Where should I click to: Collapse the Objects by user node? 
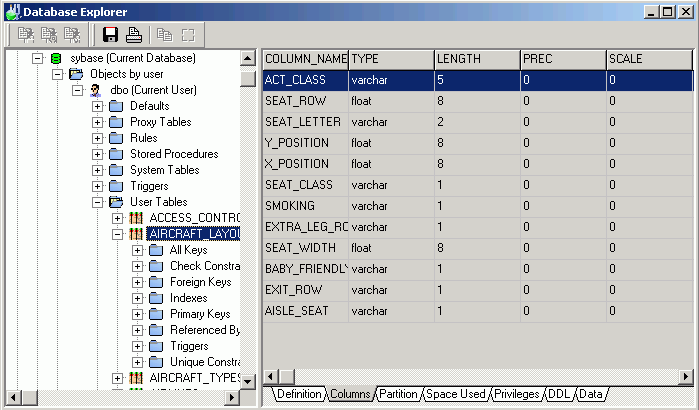click(x=58, y=74)
